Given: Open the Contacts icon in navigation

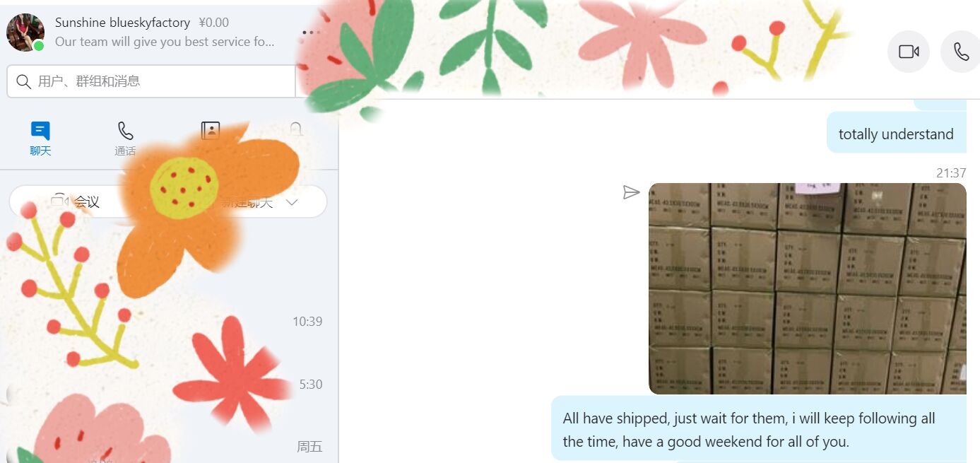Looking at the screenshot, I should (x=211, y=131).
